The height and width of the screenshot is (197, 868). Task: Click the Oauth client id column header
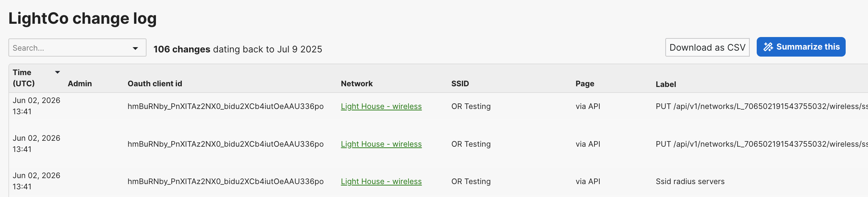[155, 83]
